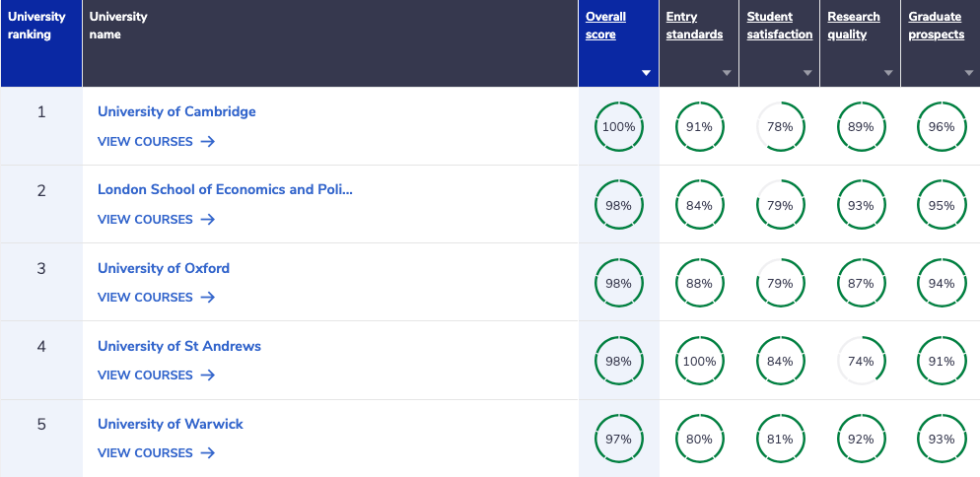Click Cambridge's 78% student satisfaction circle

[780, 127]
